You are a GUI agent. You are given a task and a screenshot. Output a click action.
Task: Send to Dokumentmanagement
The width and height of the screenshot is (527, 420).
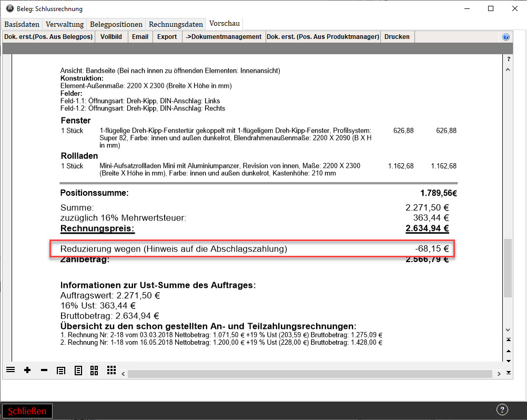[224, 37]
